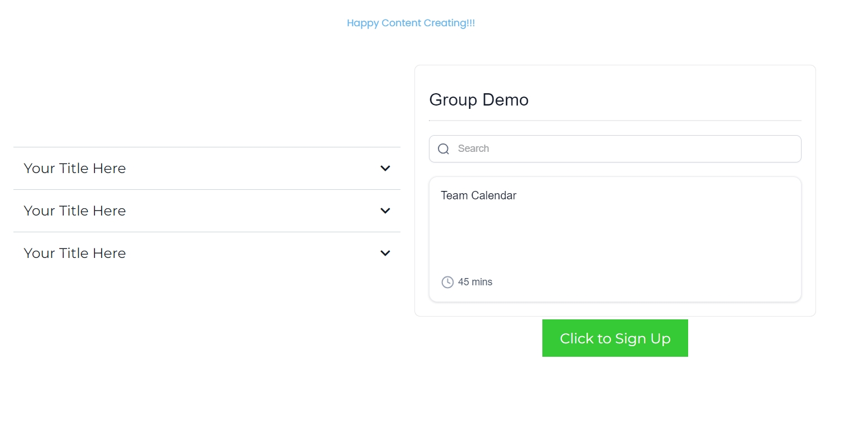
Task: Click the bottom edge of Team Calendar card
Action: coord(614,301)
